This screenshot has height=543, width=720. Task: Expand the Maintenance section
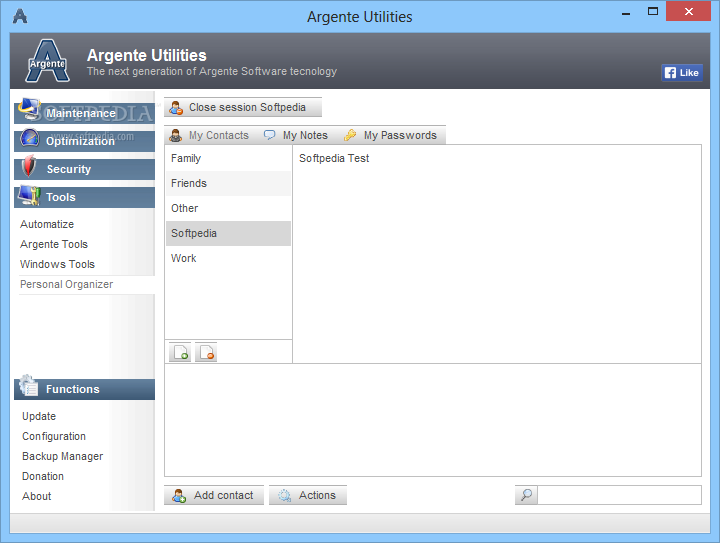click(x=84, y=113)
